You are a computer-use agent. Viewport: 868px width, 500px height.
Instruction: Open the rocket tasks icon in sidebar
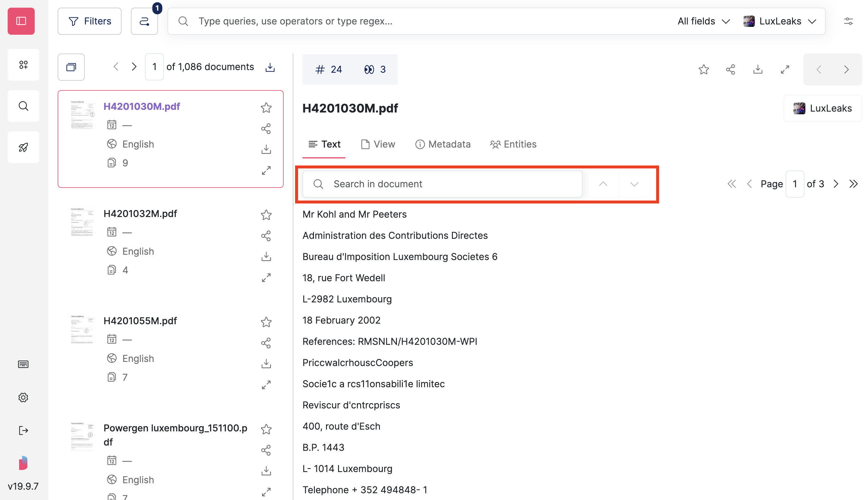point(23,147)
